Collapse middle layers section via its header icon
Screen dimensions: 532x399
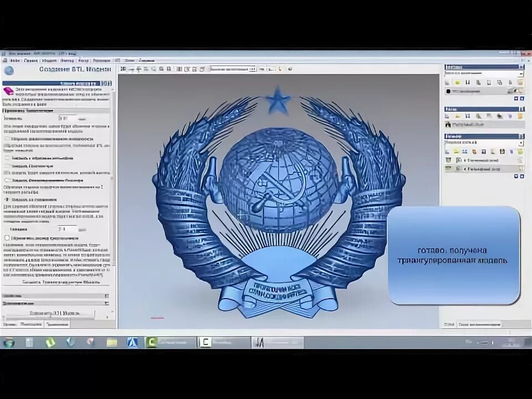tap(522, 109)
